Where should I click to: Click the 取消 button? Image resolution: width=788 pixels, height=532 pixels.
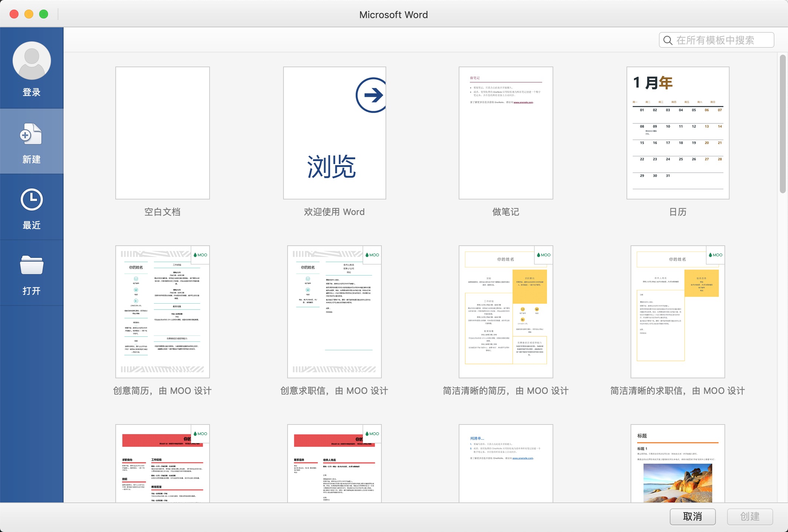pyautogui.click(x=693, y=516)
